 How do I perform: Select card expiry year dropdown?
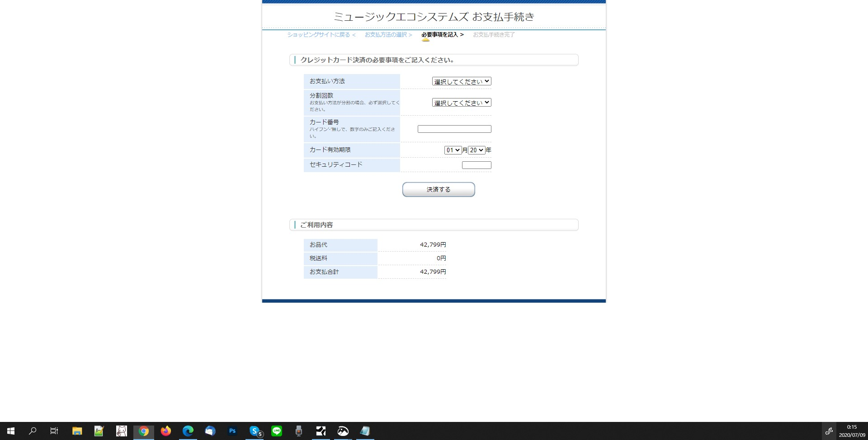(x=476, y=150)
